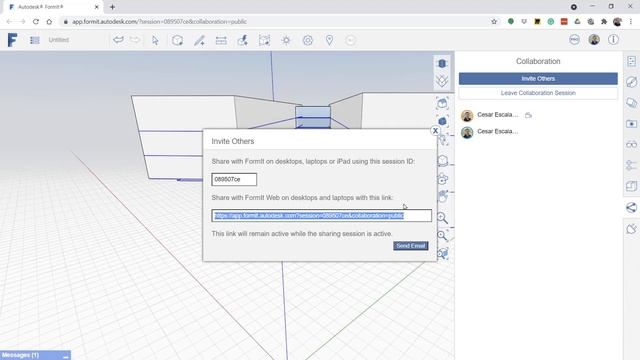Click the zoom-in magnifier icon
Screen dimensions: 640x360
click(442, 218)
